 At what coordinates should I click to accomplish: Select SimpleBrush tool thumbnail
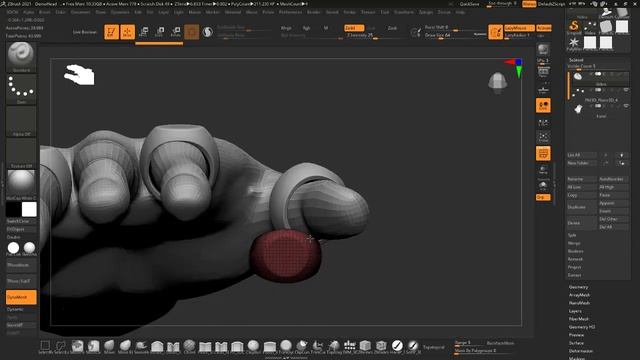click(574, 27)
